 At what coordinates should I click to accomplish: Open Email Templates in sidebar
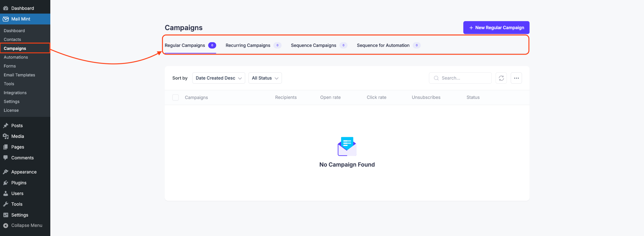coord(19,75)
